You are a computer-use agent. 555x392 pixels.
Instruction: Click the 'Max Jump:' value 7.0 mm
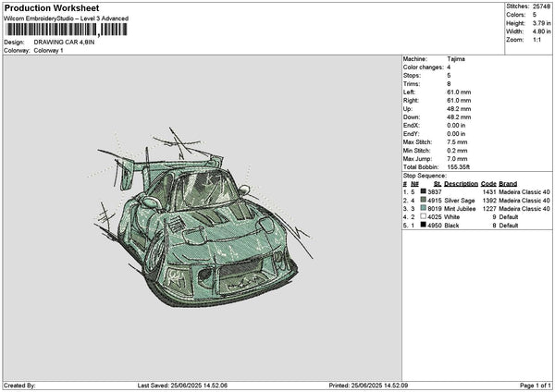click(457, 159)
